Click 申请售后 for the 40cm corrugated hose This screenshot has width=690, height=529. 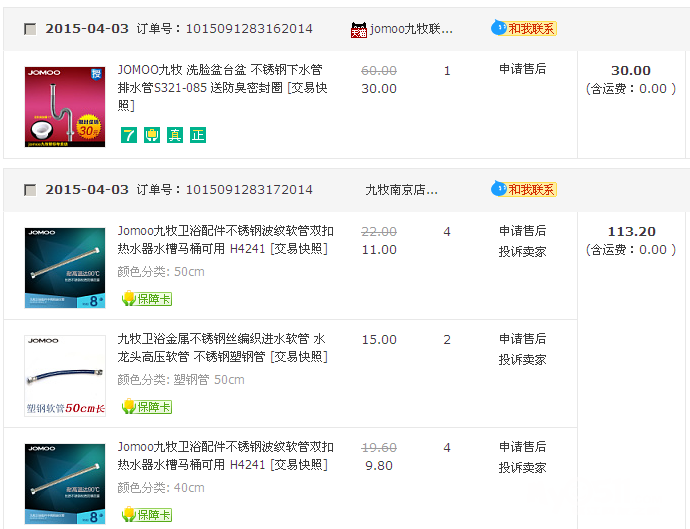(522, 447)
